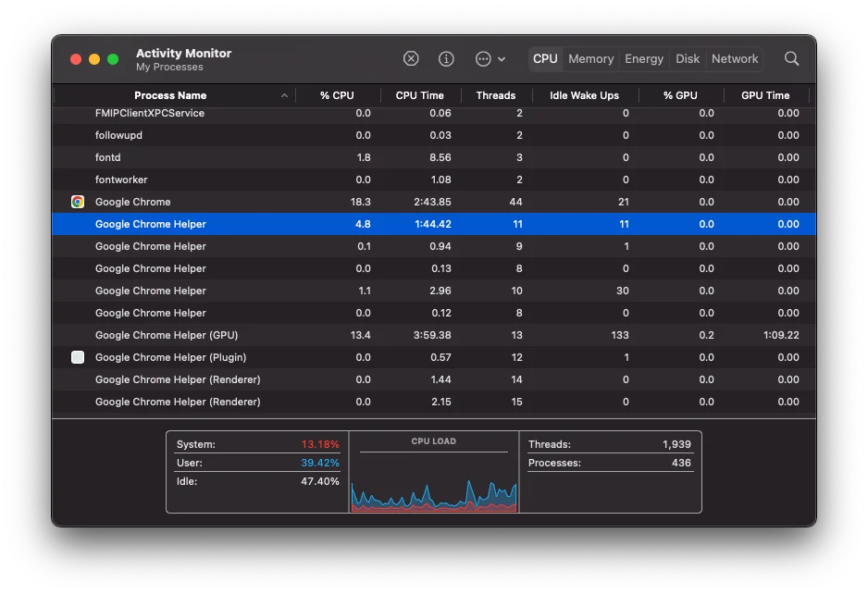
Task: Click the 13.4 % CPU value
Action: [360, 335]
